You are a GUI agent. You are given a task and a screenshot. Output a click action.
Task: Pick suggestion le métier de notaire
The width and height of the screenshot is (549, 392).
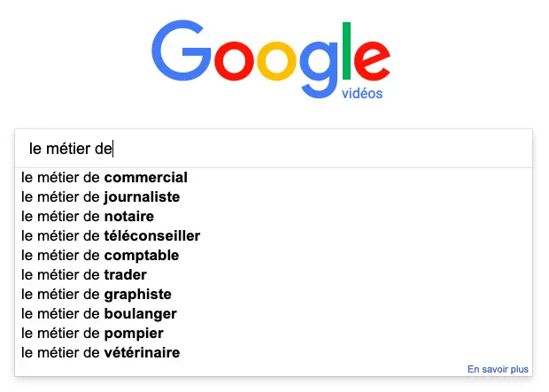[x=274, y=216]
